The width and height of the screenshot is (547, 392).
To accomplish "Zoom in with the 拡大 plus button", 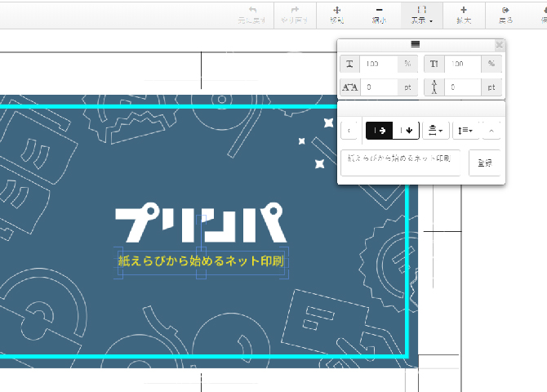I will 464,16.
